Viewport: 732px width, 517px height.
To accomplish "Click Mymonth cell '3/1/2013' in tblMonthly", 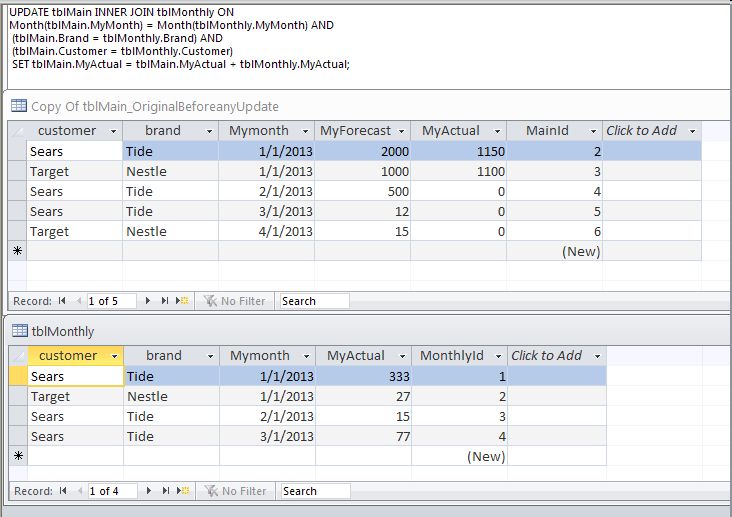I will tap(267, 436).
